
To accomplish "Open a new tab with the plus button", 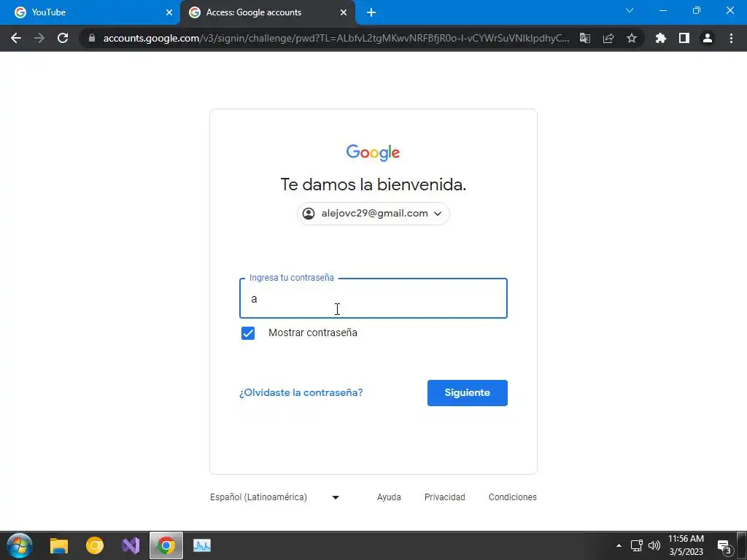I will 371,12.
